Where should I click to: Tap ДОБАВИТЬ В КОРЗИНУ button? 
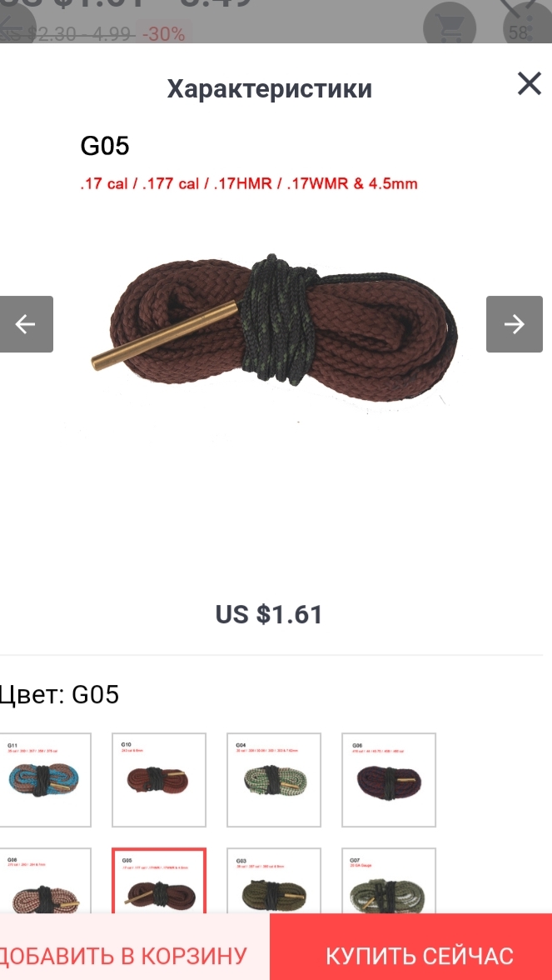[x=135, y=947]
